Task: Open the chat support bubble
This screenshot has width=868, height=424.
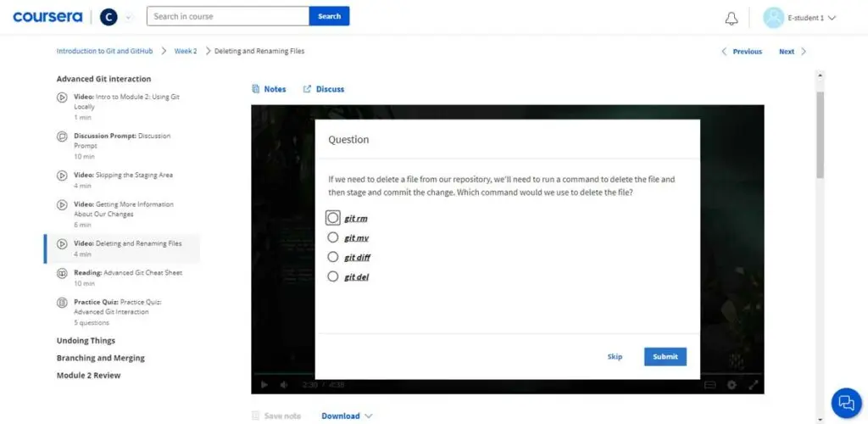Action: pos(847,403)
